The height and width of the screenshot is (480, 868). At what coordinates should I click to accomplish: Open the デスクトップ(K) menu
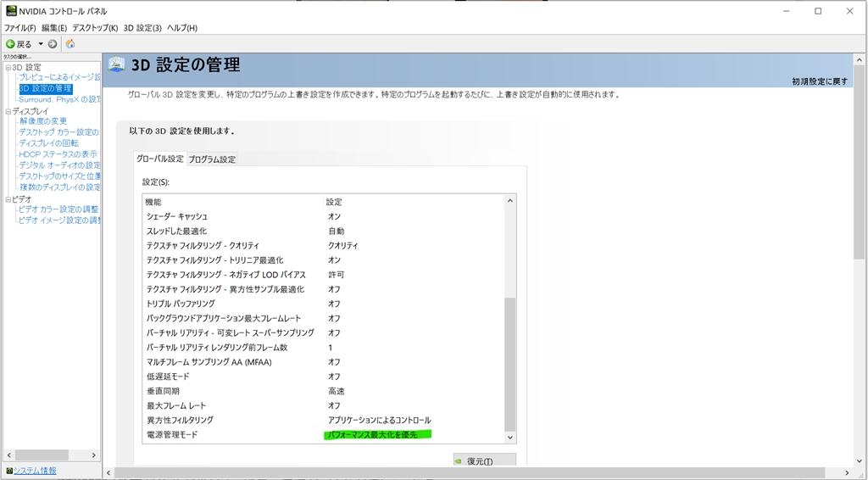pos(95,28)
